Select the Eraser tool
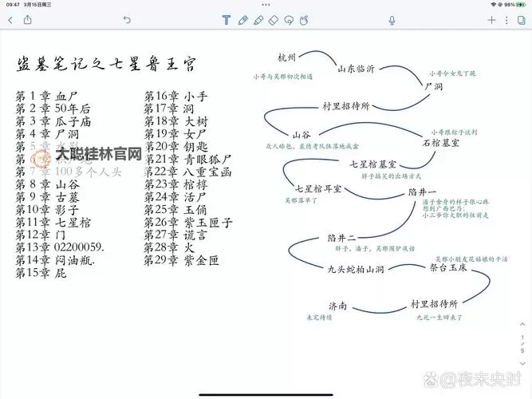This screenshot has width=532, height=399. point(274,20)
